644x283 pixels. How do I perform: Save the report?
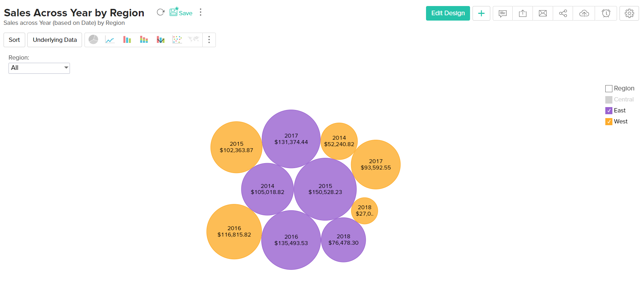click(x=181, y=12)
